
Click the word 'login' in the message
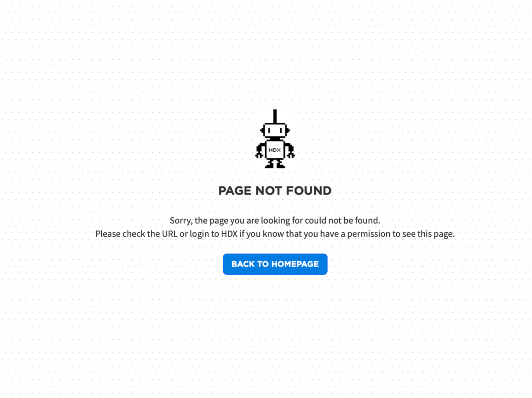199,234
